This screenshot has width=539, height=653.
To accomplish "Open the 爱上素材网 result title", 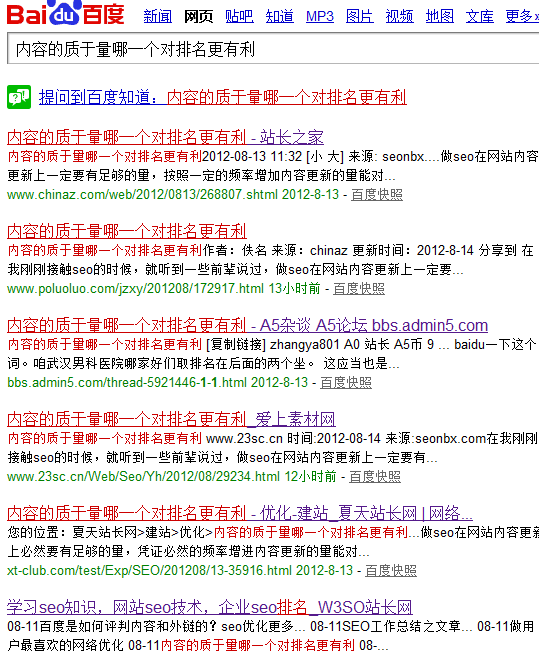I will (x=171, y=419).
